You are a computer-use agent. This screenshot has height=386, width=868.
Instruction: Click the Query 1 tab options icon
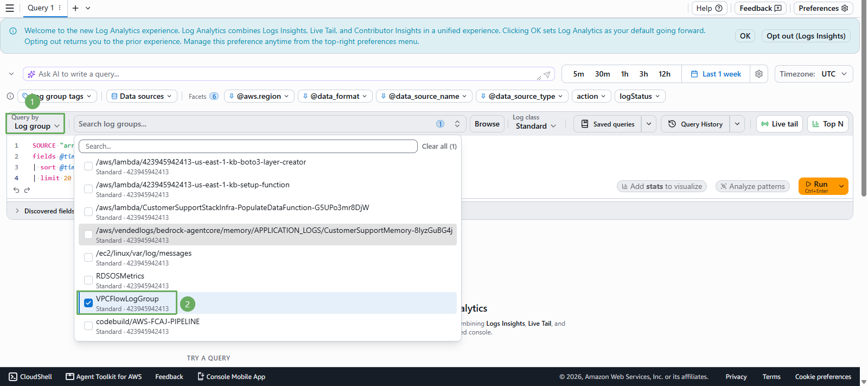tap(60, 8)
